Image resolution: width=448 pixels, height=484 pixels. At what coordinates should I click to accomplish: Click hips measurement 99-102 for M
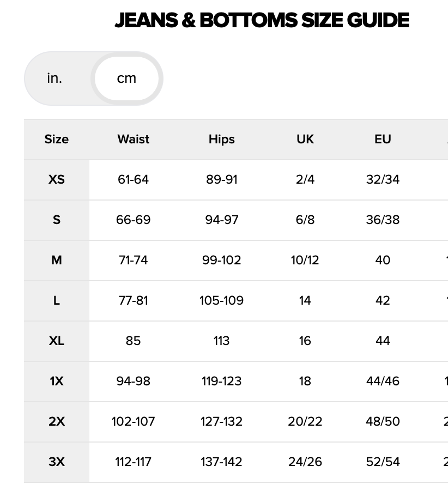pyautogui.click(x=221, y=260)
